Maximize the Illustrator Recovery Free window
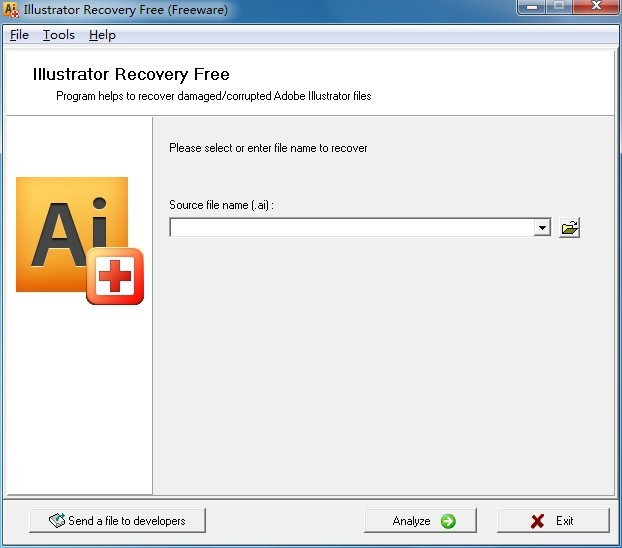 click(558, 8)
